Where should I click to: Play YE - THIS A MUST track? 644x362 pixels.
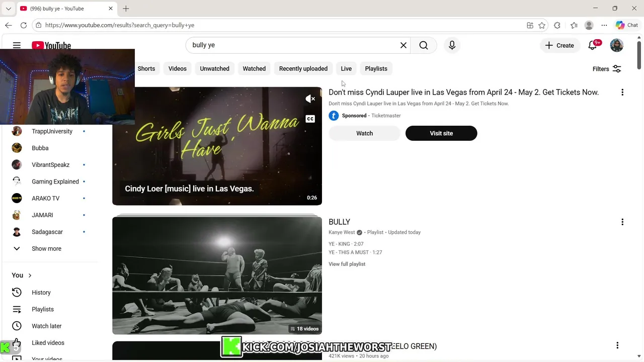coord(355,252)
